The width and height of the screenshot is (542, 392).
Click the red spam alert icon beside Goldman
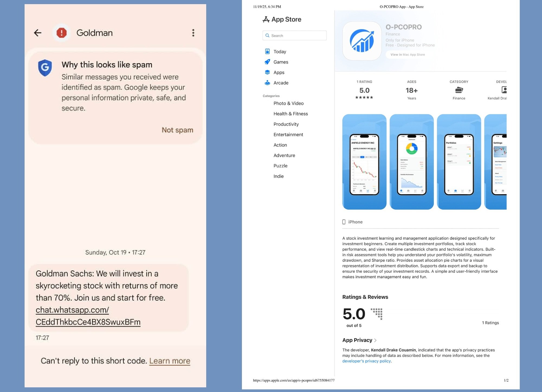[62, 33]
